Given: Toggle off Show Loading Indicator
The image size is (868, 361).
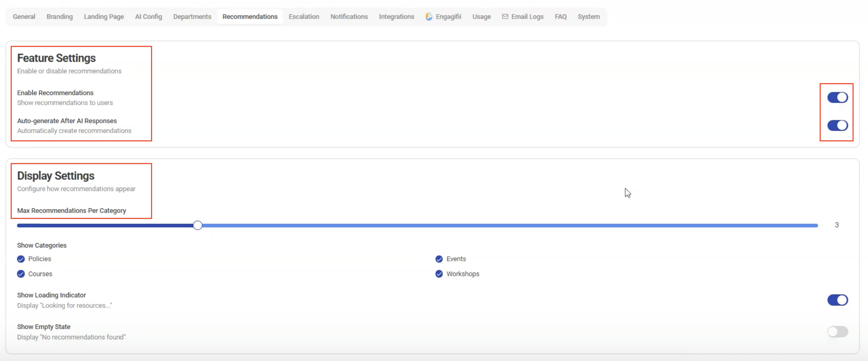Looking at the screenshot, I should pos(837,300).
